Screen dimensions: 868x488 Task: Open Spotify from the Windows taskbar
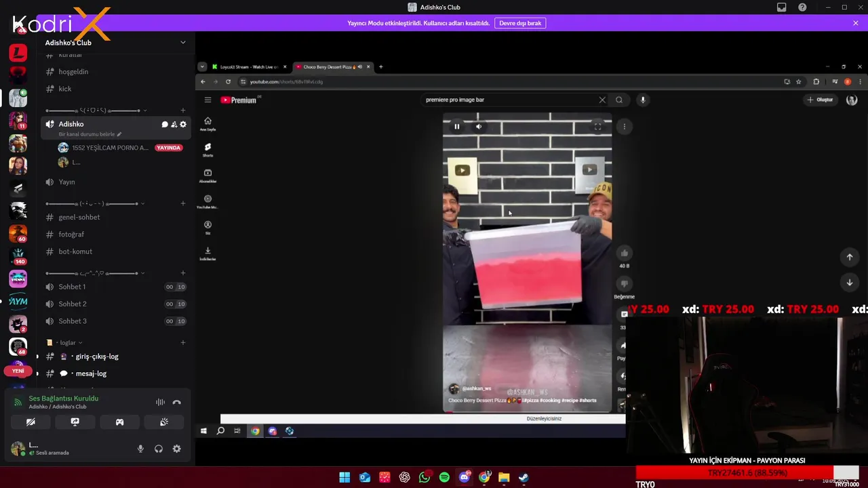pos(444,477)
